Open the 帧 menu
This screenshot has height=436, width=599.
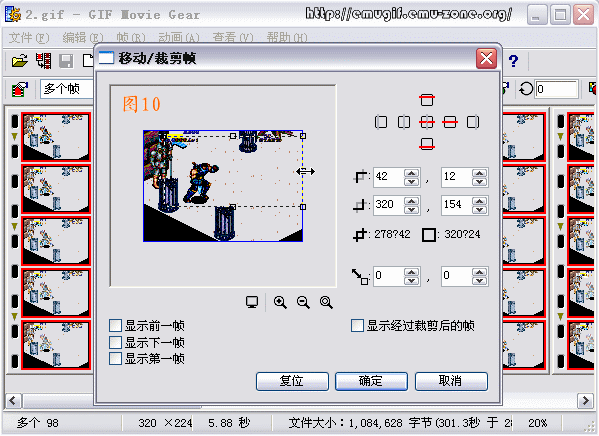tap(131, 37)
